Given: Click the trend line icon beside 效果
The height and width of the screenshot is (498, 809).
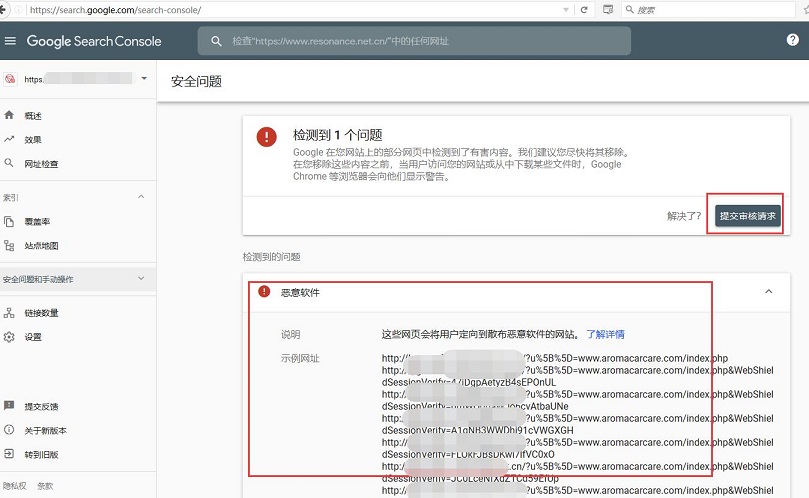Looking at the screenshot, I should click(x=9, y=139).
